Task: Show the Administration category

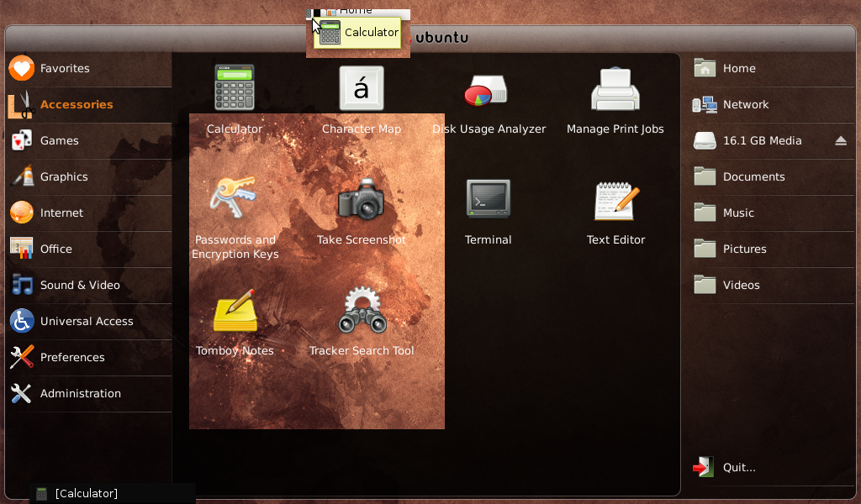Action: 80,393
